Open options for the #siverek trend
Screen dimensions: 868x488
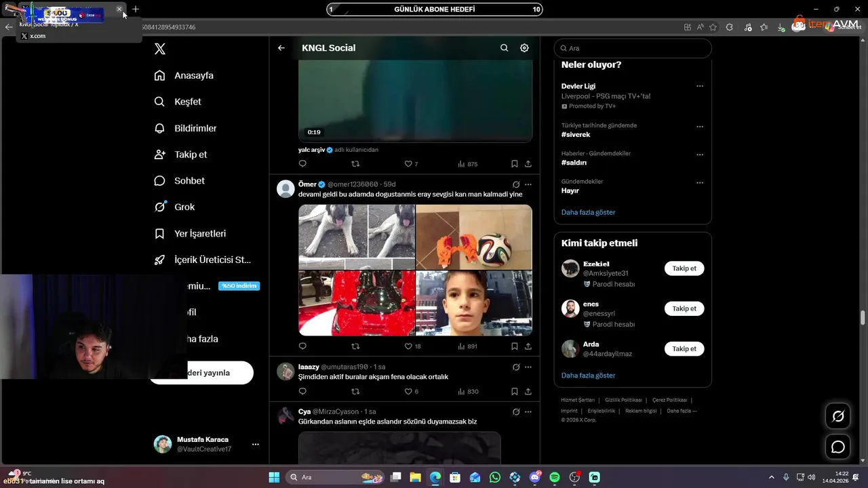[x=700, y=127]
